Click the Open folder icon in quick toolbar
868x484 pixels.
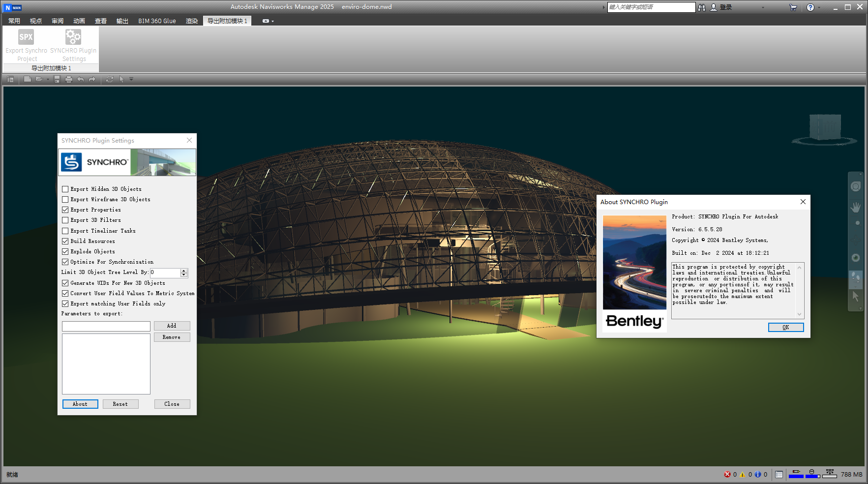click(39, 79)
